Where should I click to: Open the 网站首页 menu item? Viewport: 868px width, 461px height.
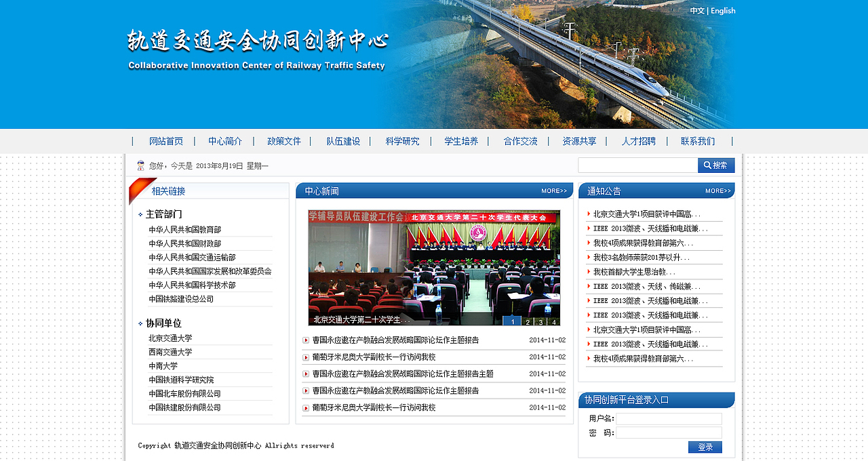[166, 141]
